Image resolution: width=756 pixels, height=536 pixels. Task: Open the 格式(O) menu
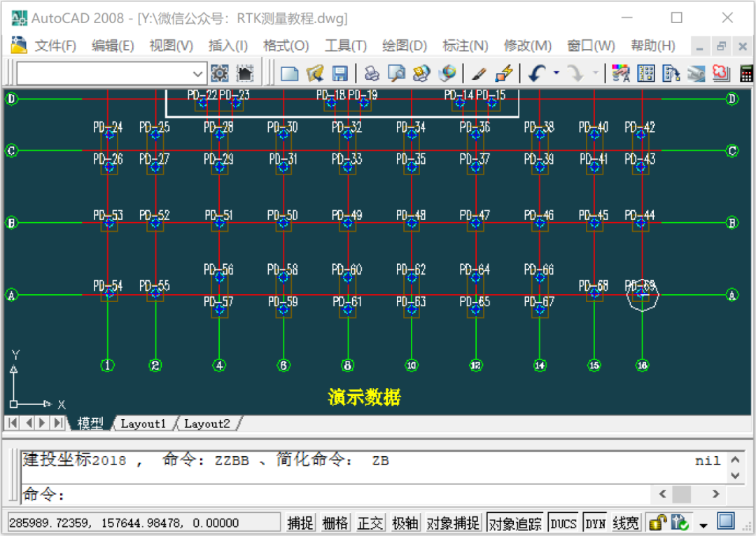coord(286,46)
